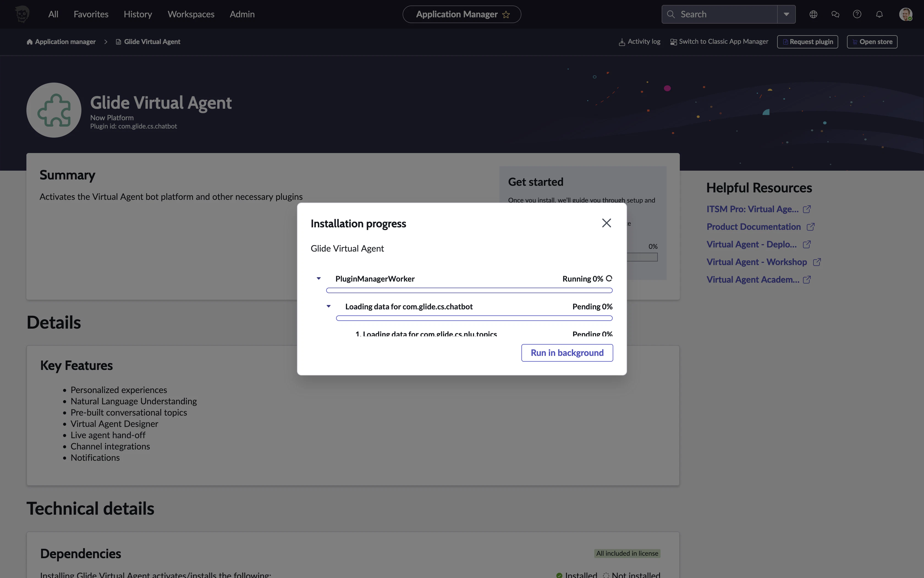
Task: Favorite Application Manager with the star icon
Action: tap(506, 15)
